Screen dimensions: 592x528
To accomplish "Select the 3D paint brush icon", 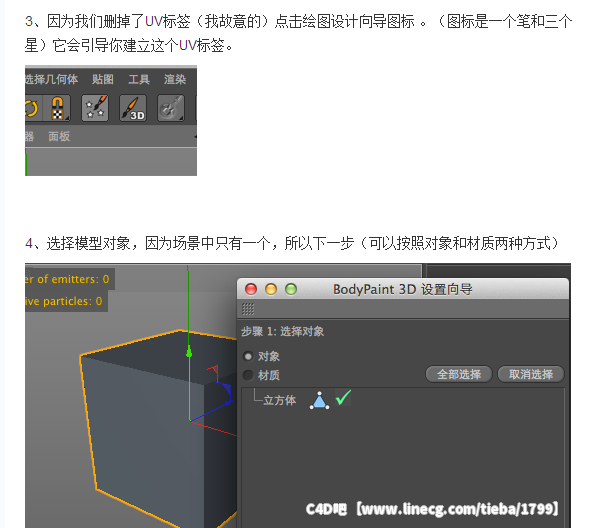I will coord(133,108).
